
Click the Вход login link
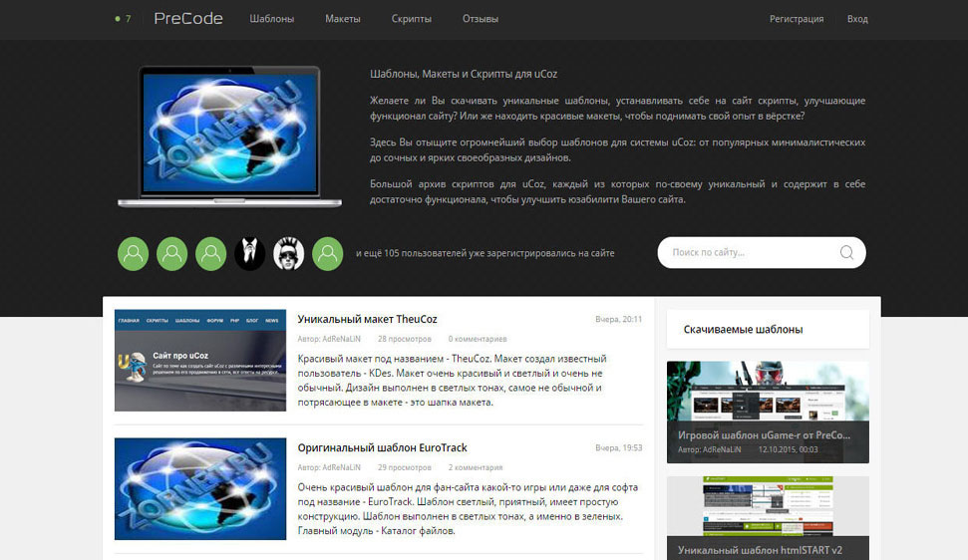(x=857, y=19)
